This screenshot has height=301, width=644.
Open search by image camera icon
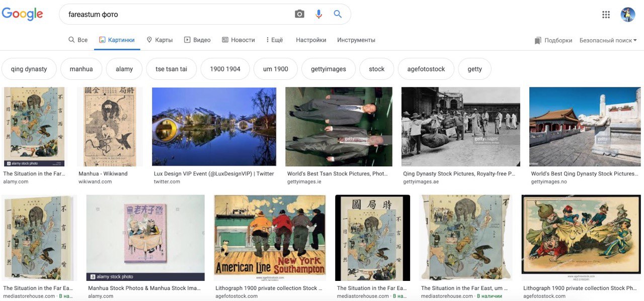299,14
